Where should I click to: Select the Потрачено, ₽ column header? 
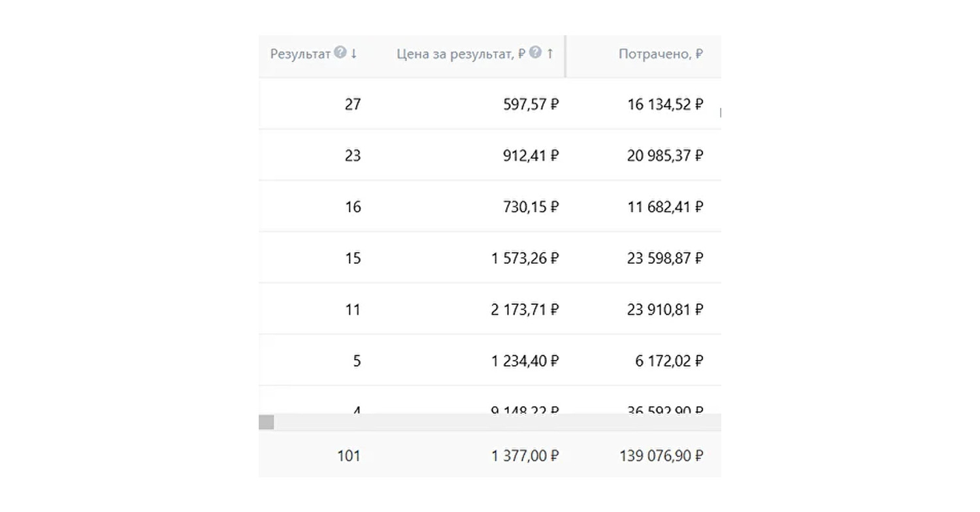click(x=661, y=54)
